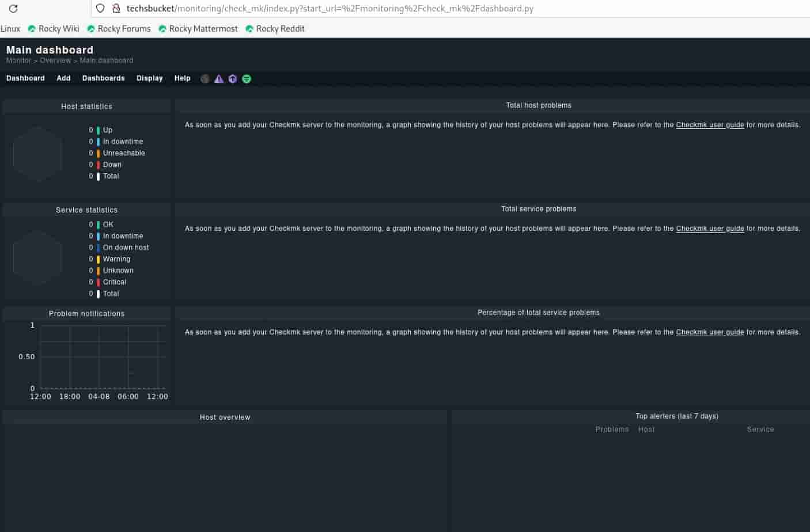Open the Rocky Forums bookmark
Image resolution: width=810 pixels, height=532 pixels.
[119, 29]
